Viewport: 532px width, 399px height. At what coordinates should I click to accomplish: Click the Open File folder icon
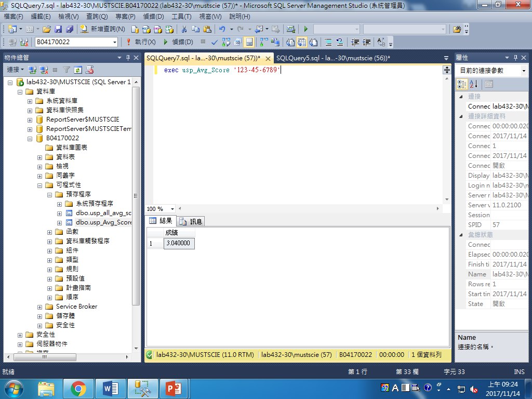[x=47, y=29]
